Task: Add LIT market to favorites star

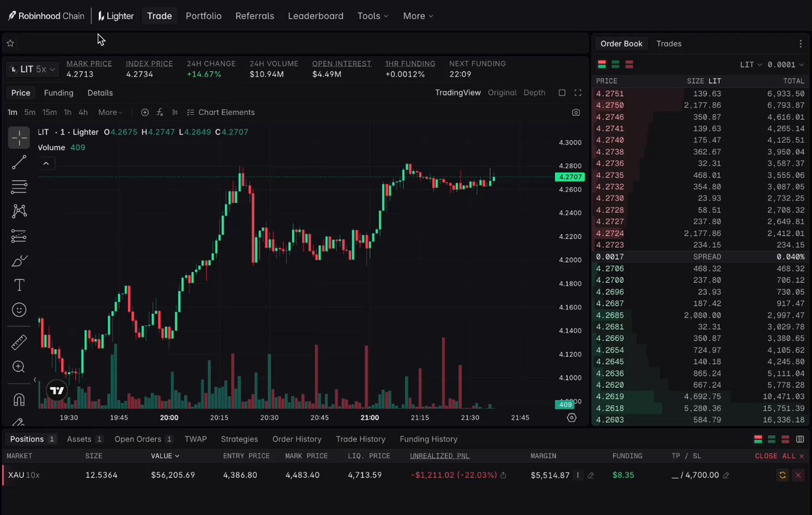Action: [x=10, y=43]
